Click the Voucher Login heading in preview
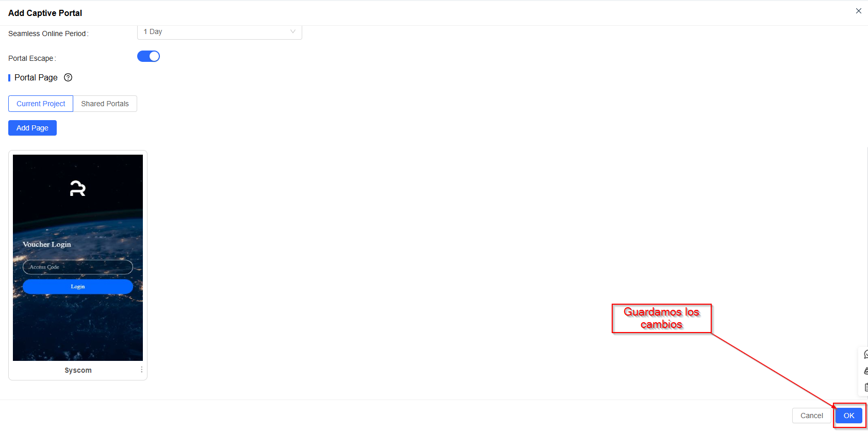868x431 pixels. pos(47,244)
